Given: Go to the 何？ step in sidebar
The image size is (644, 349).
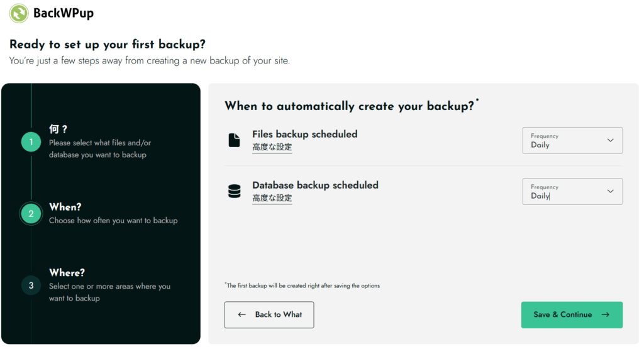Looking at the screenshot, I should 58,129.
